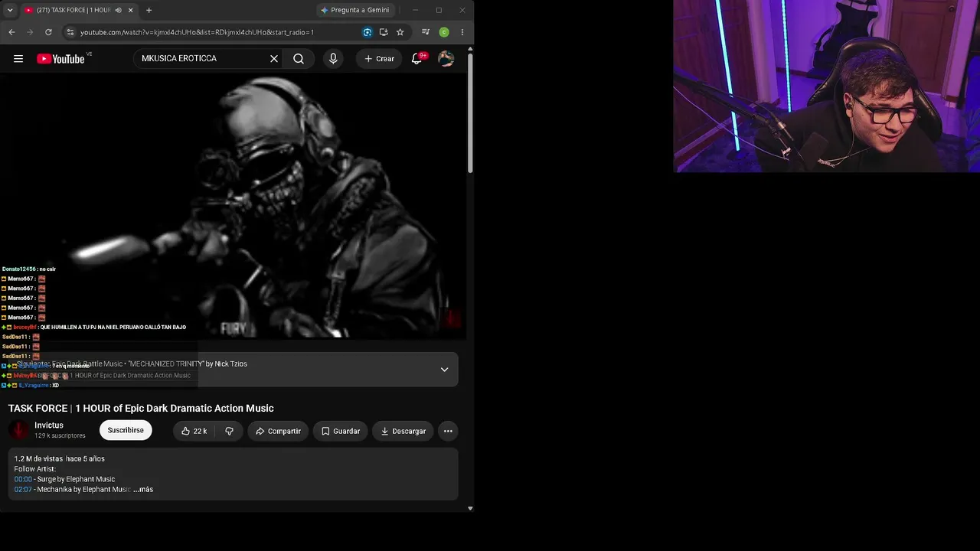The height and width of the screenshot is (551, 980).
Task: Click the '129 k suscriptores' text
Action: coord(60,435)
